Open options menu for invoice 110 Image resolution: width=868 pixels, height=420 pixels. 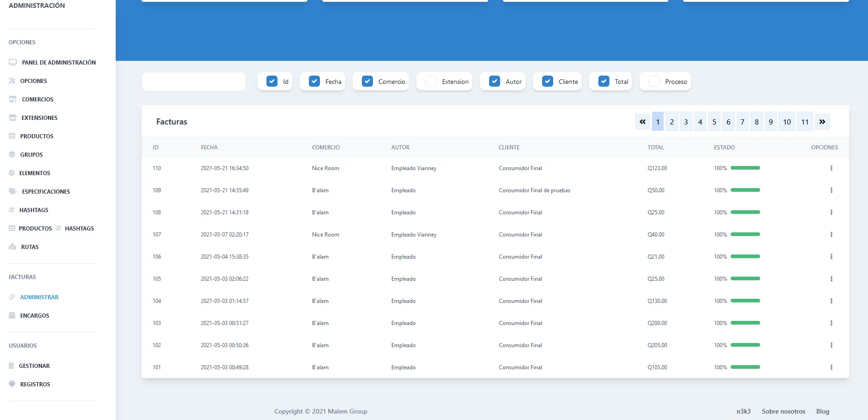pyautogui.click(x=831, y=168)
